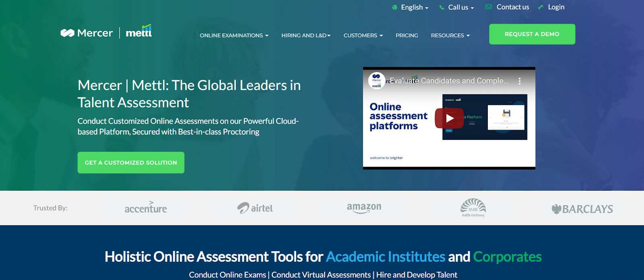Click the Mettl logo in header
Viewport: 644px width, 280px height.
coord(139,31)
